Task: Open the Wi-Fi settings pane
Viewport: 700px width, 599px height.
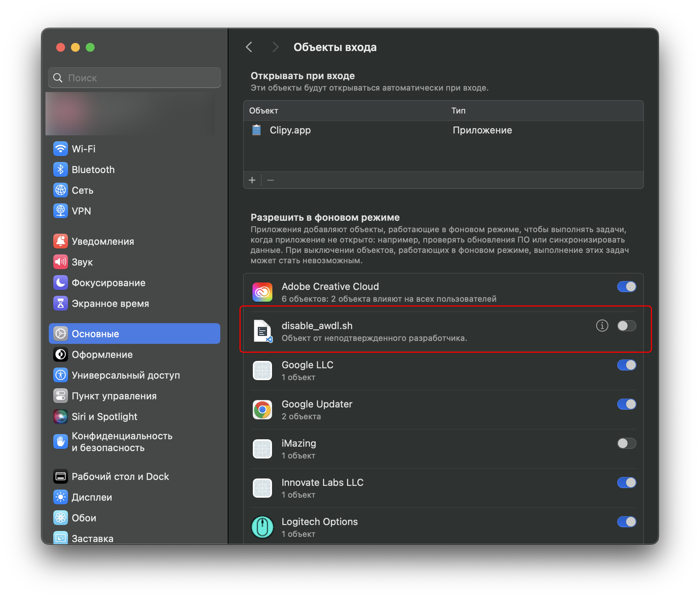Action: [x=135, y=149]
